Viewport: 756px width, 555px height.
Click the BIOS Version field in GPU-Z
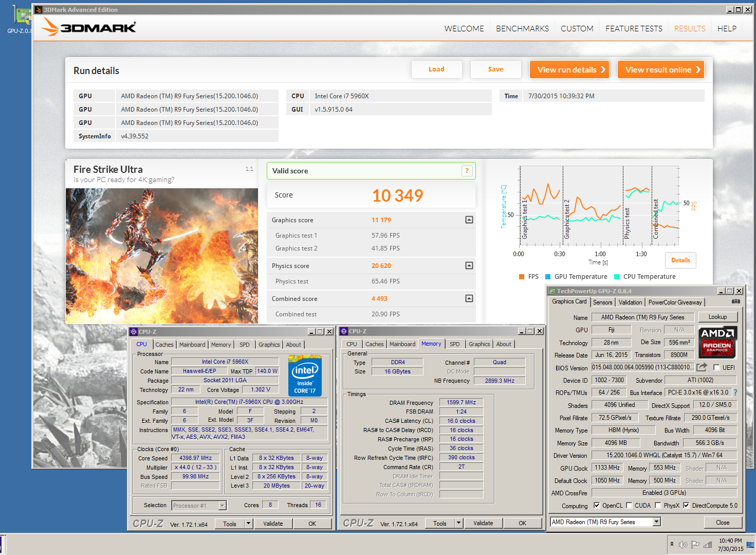642,367
